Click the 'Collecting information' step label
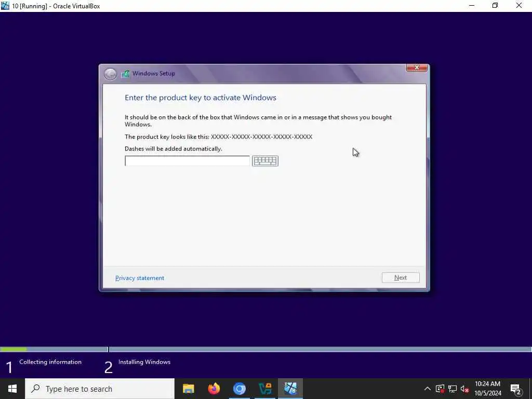Image resolution: width=532 pixels, height=399 pixels. tap(50, 362)
